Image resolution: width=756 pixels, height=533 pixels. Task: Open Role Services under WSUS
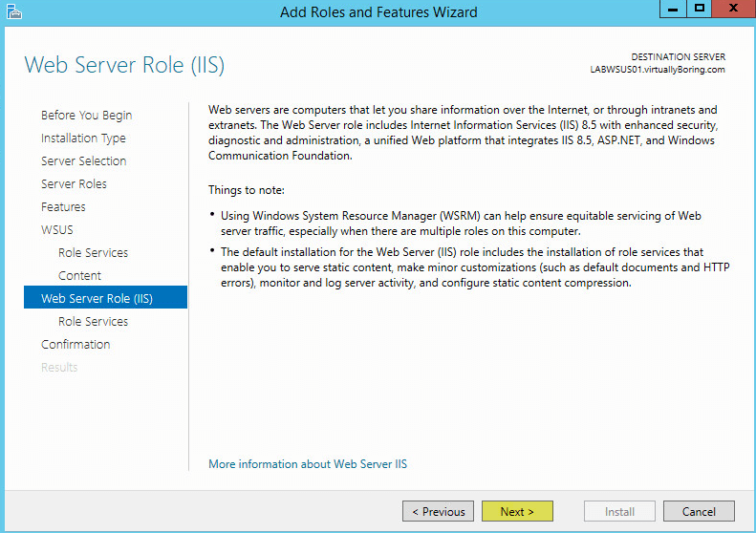click(93, 252)
